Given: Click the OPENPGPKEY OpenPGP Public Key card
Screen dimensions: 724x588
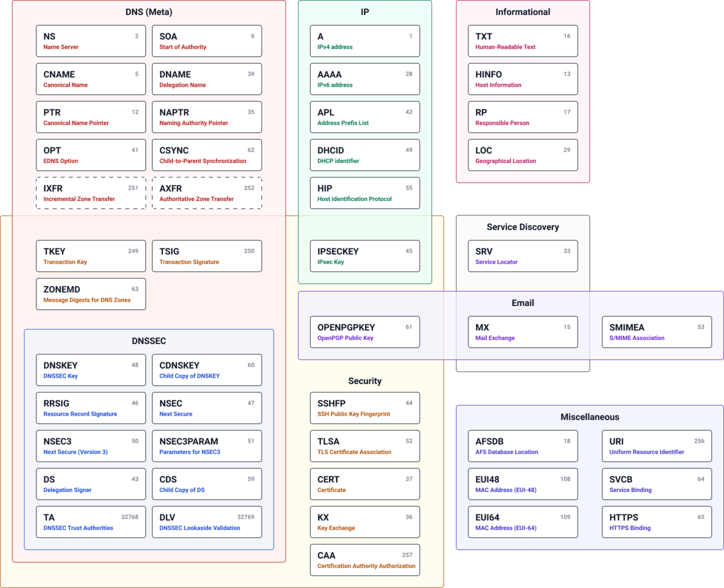Looking at the screenshot, I should [365, 332].
